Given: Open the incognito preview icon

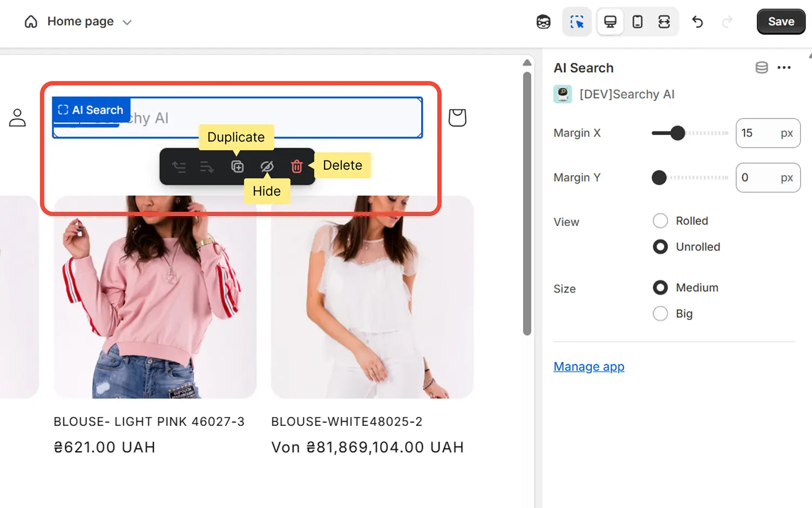Looking at the screenshot, I should 543,21.
